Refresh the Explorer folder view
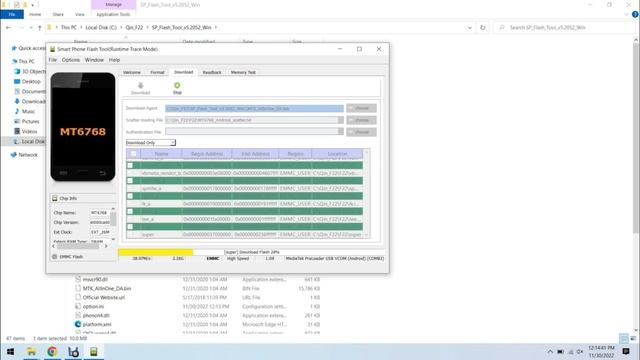 (x=482, y=27)
